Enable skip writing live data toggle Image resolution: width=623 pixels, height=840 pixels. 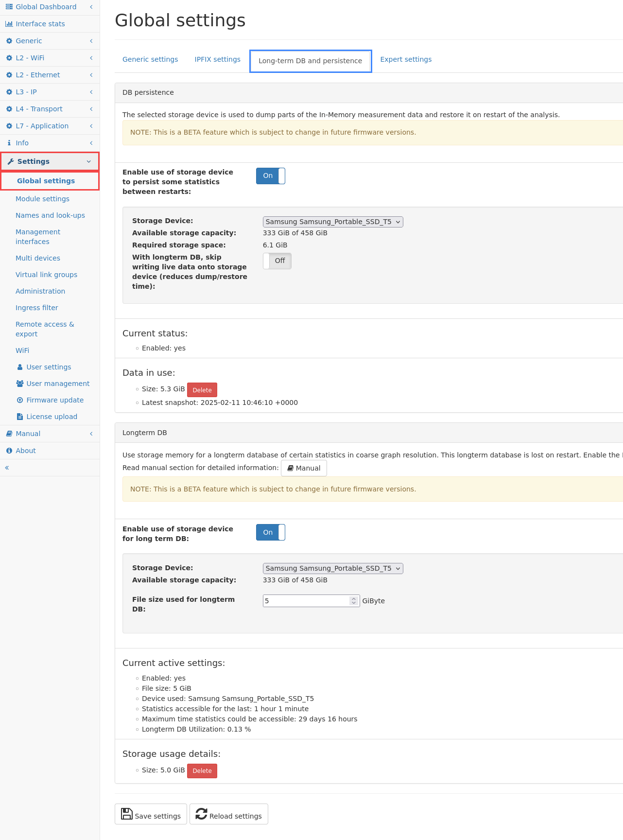[277, 261]
